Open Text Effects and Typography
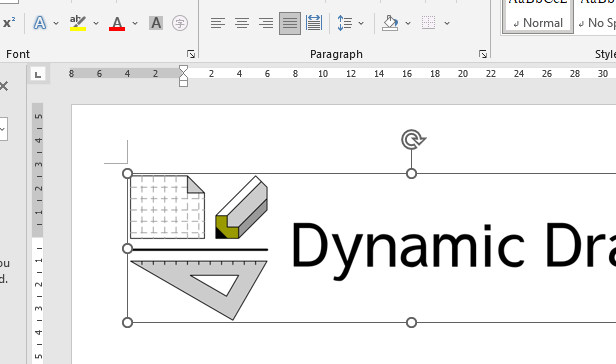Viewport: 616px width, 364px height. (40, 23)
